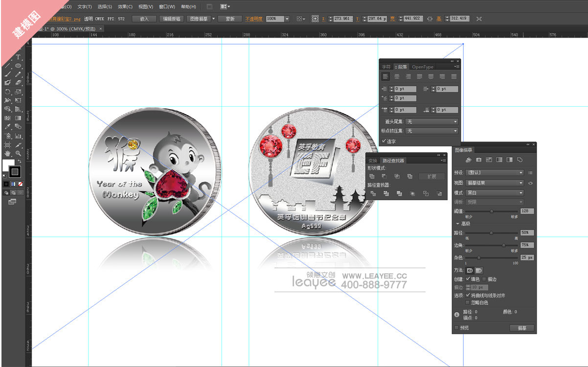Image resolution: width=588 pixels, height=367 pixels.
Task: Select the Type tool in the toolbox
Action: coord(18,57)
